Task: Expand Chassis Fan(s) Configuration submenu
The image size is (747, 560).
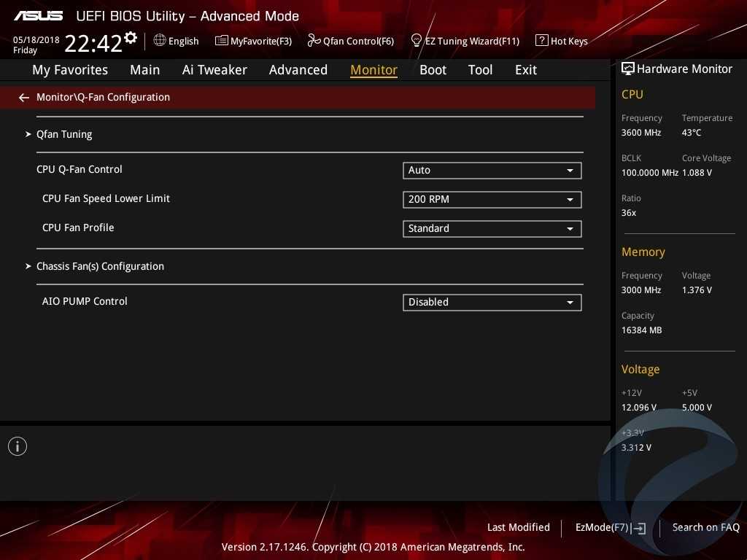Action: pos(100,267)
